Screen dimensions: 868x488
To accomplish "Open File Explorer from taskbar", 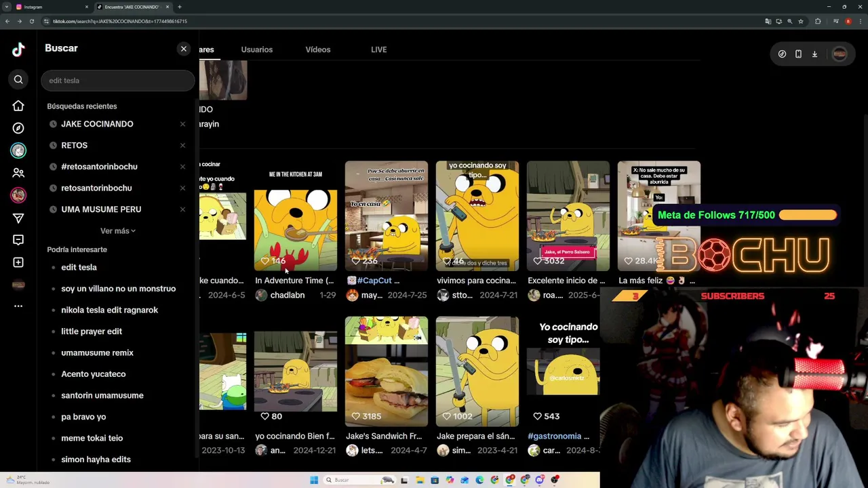I will point(420,480).
